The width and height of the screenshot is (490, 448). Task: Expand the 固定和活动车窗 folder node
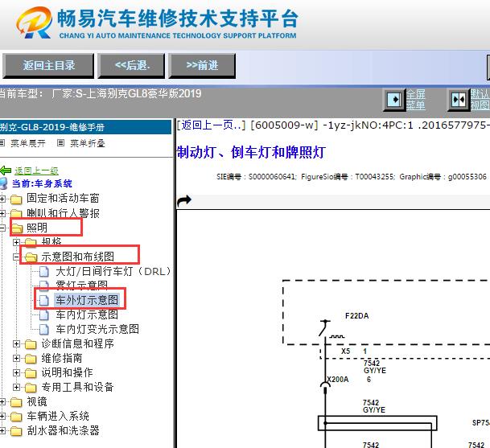tap(2, 199)
